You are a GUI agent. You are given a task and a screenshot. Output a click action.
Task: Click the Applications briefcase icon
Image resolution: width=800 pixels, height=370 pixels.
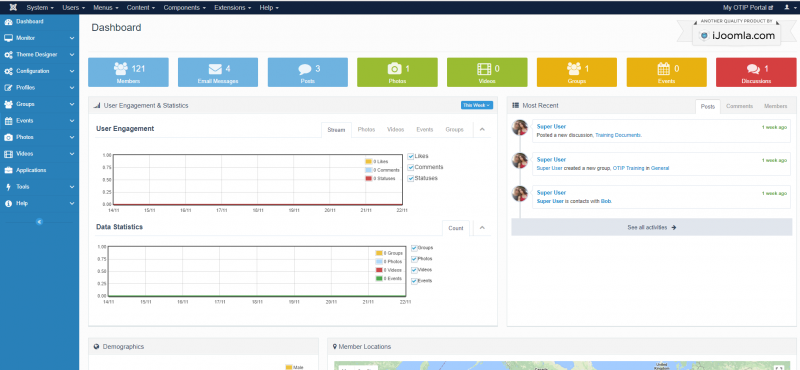(8, 170)
